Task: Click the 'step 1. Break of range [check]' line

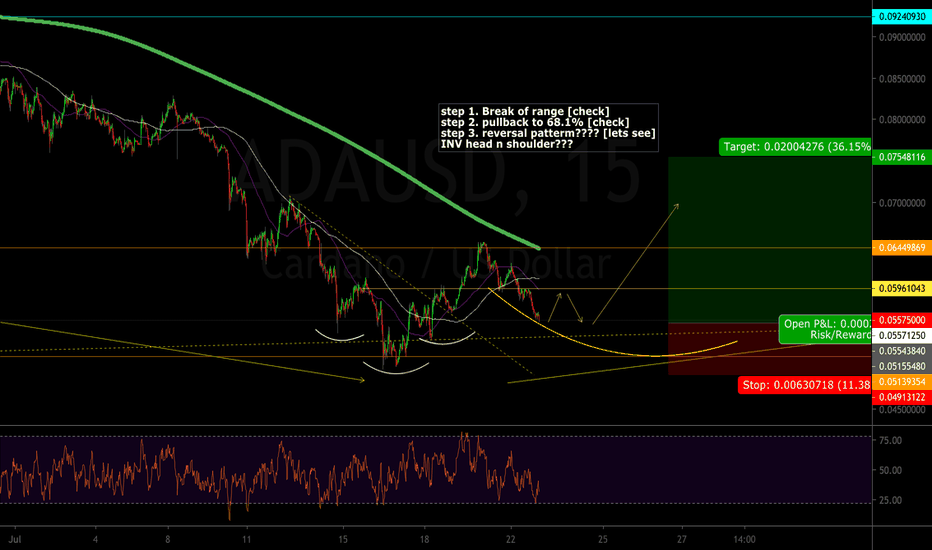Action: point(525,111)
